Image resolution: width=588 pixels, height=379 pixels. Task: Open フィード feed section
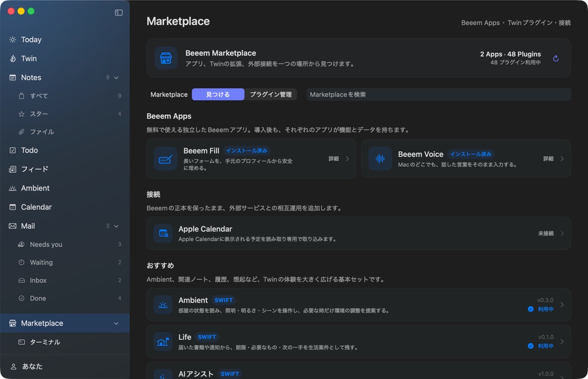(65, 169)
